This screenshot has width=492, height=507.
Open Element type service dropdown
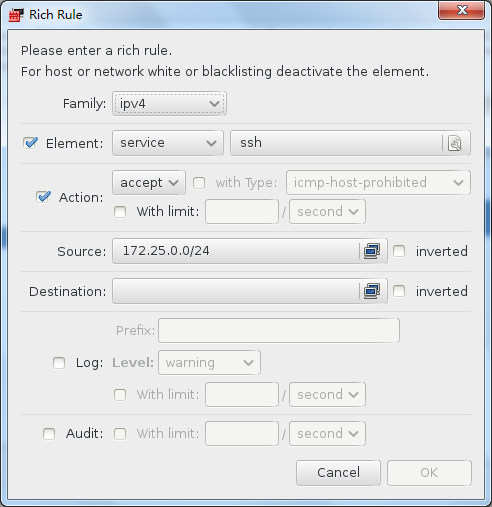click(x=168, y=143)
